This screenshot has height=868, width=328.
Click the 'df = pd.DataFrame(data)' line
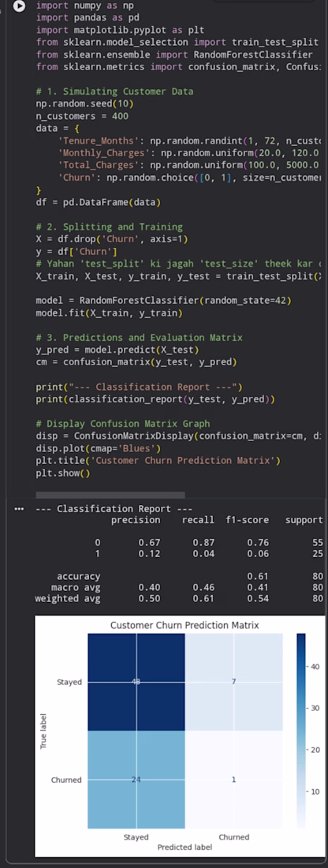pyautogui.click(x=99, y=202)
